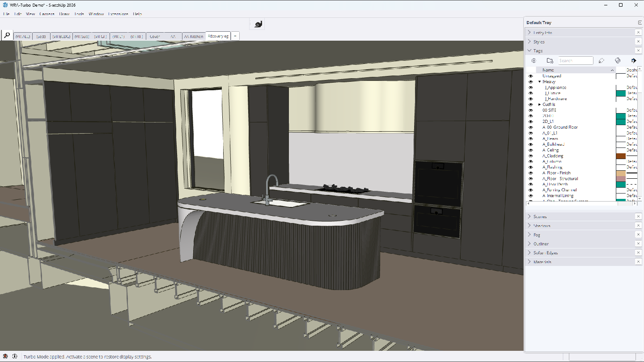Image resolution: width=644 pixels, height=362 pixels.
Task: Add a tag folder in Tags panel
Action: (550, 60)
